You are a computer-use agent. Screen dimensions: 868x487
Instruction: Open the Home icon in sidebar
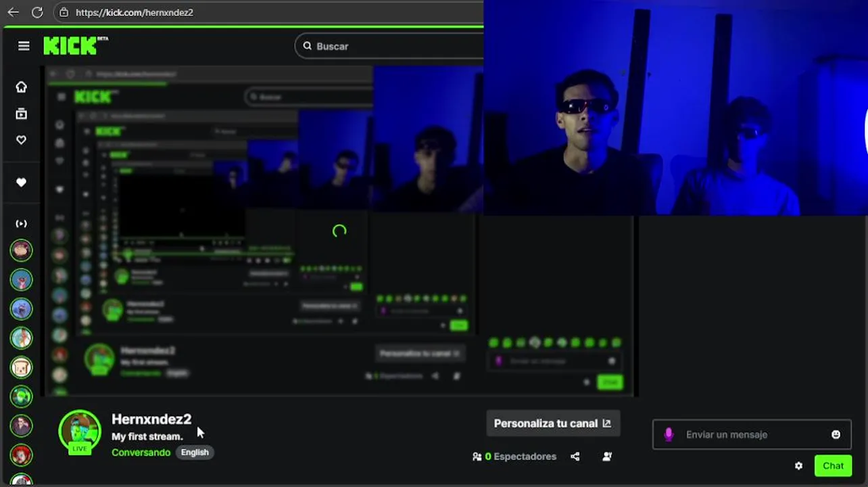click(22, 87)
